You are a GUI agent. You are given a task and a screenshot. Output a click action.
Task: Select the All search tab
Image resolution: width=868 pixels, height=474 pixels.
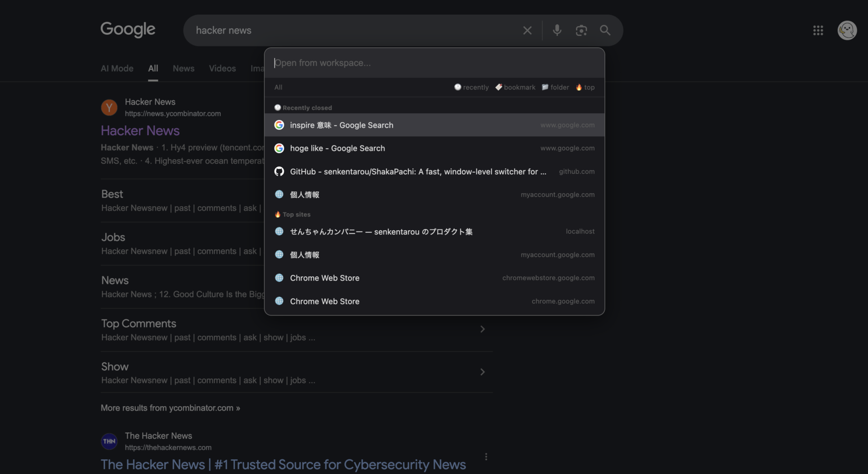[153, 68]
